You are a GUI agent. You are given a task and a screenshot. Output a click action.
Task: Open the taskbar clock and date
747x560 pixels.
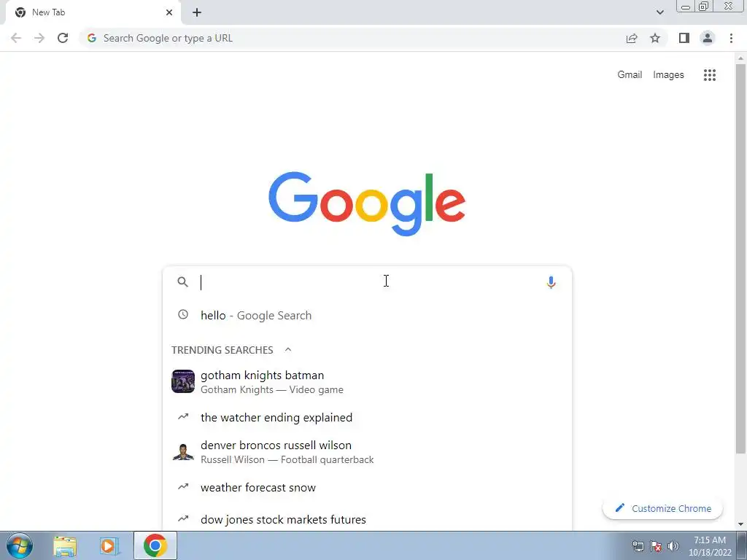coord(710,546)
